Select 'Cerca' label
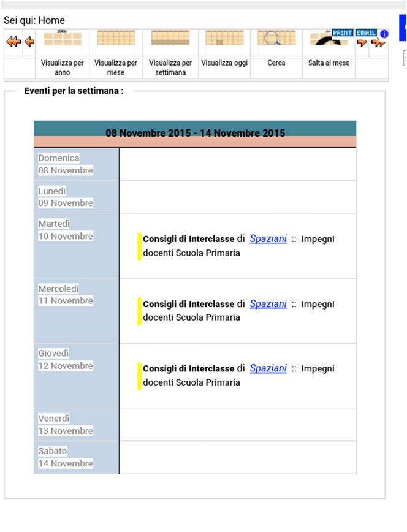 tap(276, 63)
